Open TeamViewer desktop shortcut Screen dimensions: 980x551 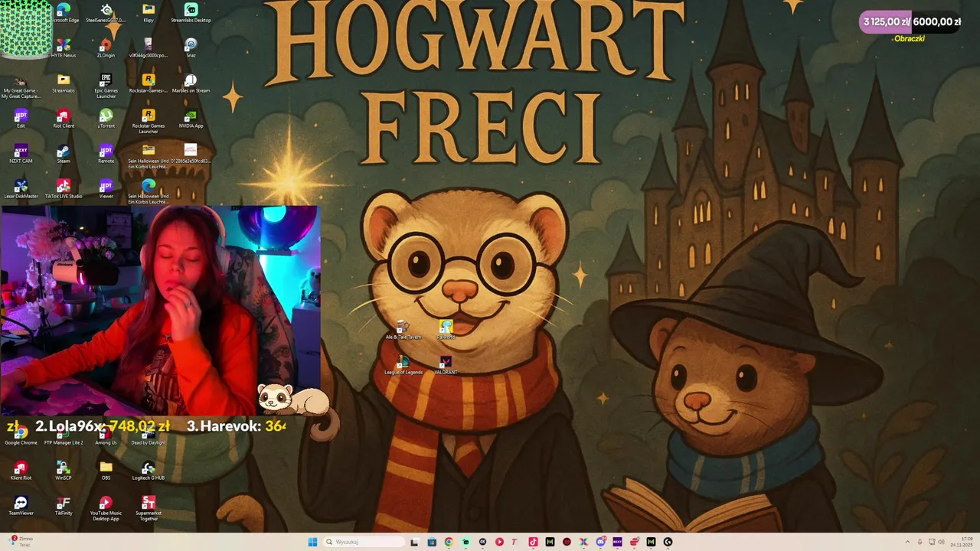tap(21, 506)
